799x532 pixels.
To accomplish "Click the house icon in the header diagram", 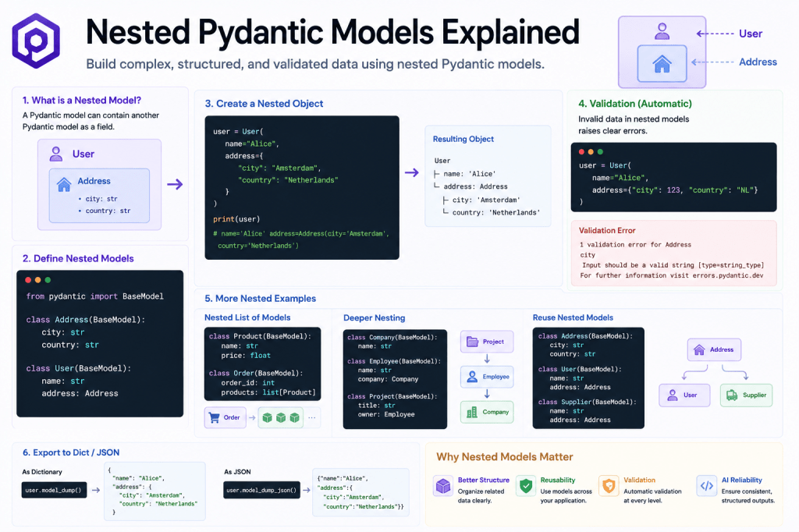I will pos(662,64).
